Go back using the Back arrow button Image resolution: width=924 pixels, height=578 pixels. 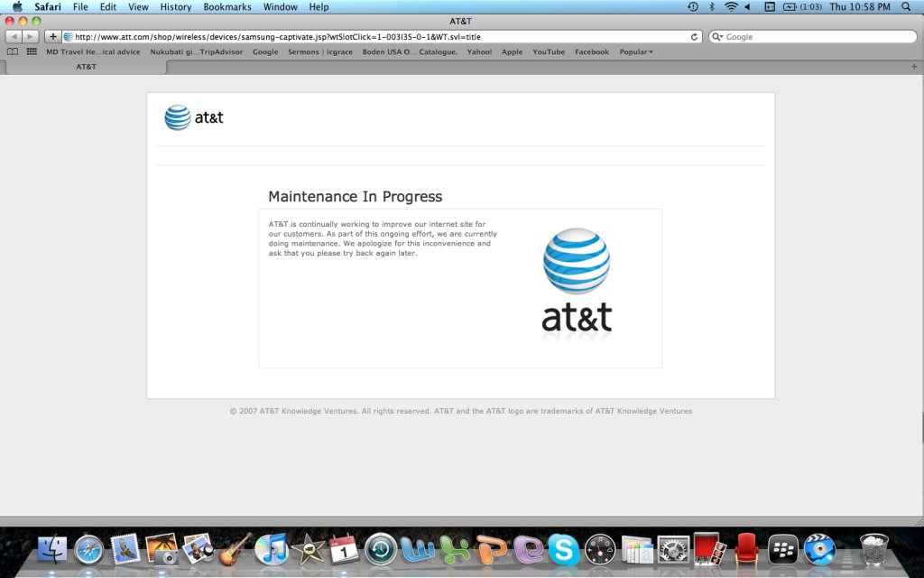14,36
